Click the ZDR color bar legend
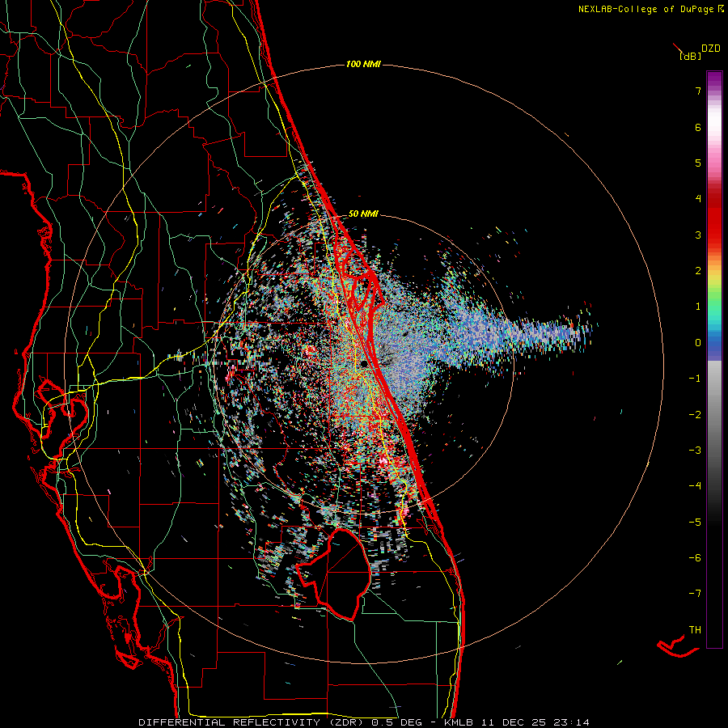Screen dimensions: 728x728 (714, 359)
